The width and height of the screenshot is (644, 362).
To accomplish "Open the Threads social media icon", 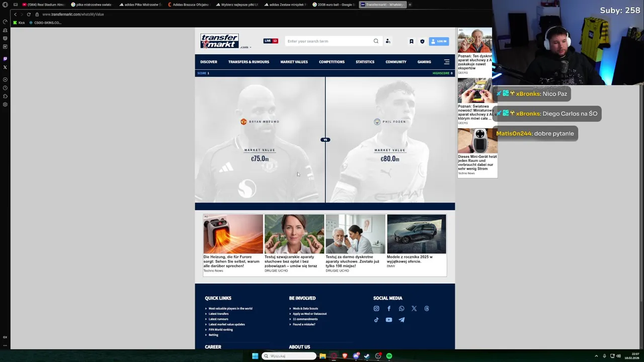I will (427, 309).
